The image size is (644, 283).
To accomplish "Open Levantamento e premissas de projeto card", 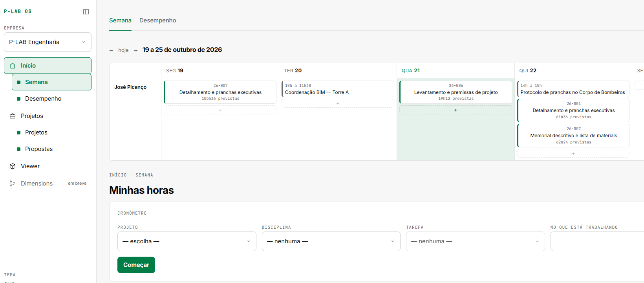I will pyautogui.click(x=456, y=92).
